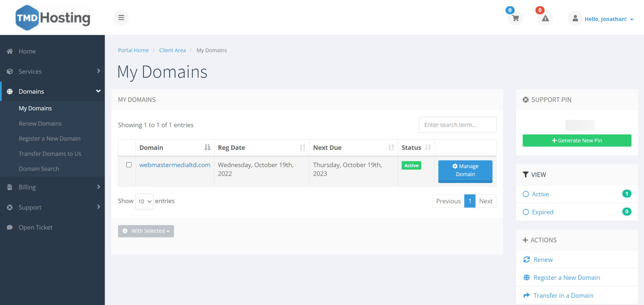
Task: Click the Domains globe icon in sidebar
Action: tap(9, 92)
